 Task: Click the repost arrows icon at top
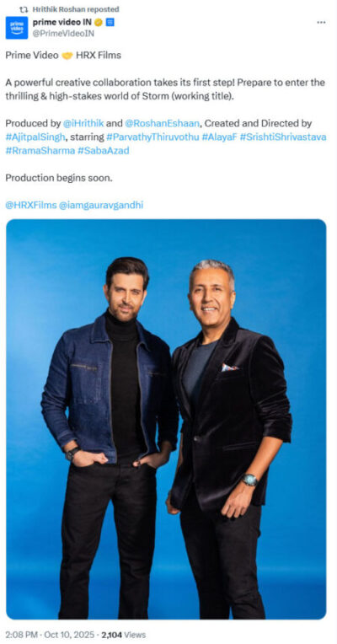pyautogui.click(x=24, y=9)
